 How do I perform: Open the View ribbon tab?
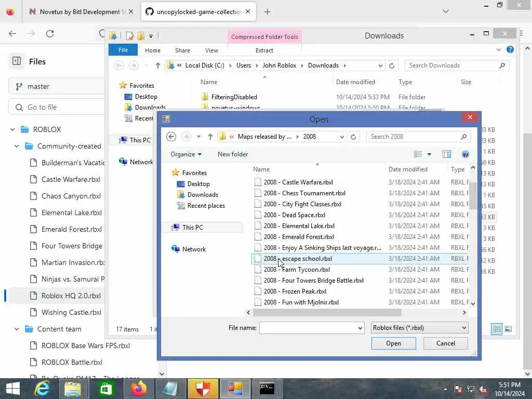pyautogui.click(x=212, y=50)
